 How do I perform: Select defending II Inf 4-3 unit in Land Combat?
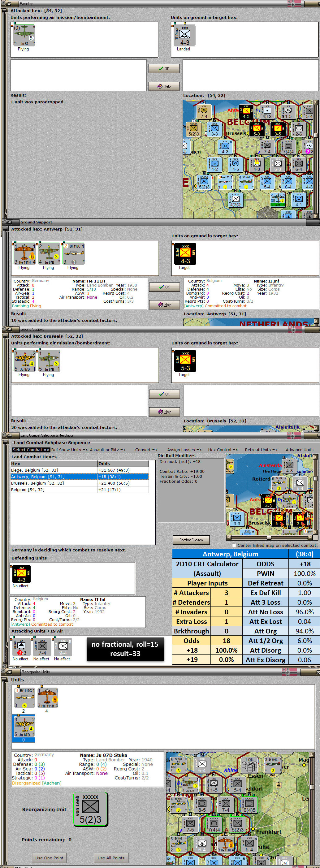point(22,574)
